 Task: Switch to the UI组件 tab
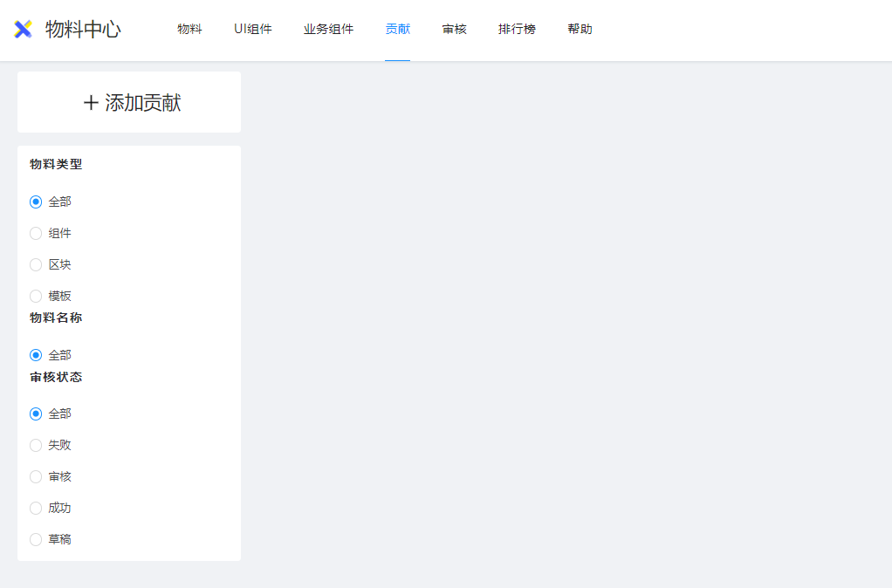[253, 30]
